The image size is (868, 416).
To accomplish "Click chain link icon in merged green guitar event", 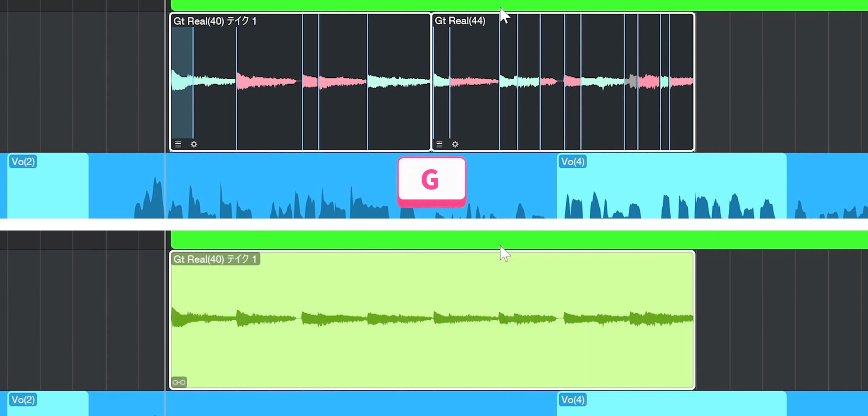I will 179,382.
